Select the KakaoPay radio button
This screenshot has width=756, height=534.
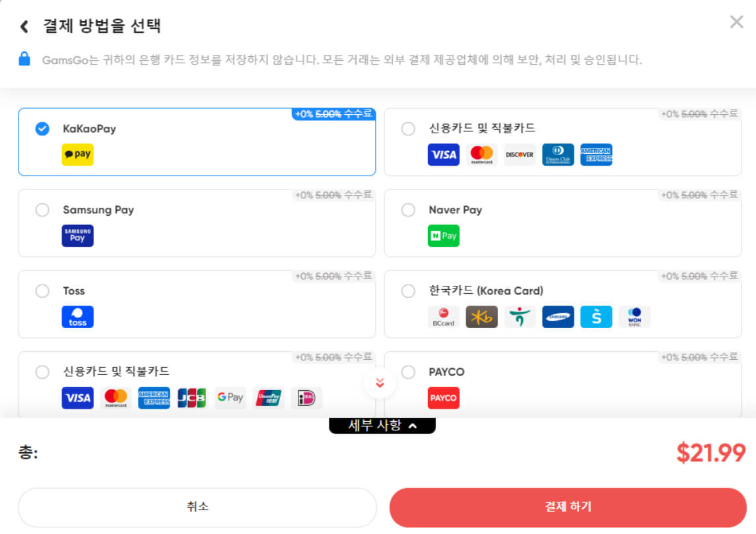coord(42,129)
